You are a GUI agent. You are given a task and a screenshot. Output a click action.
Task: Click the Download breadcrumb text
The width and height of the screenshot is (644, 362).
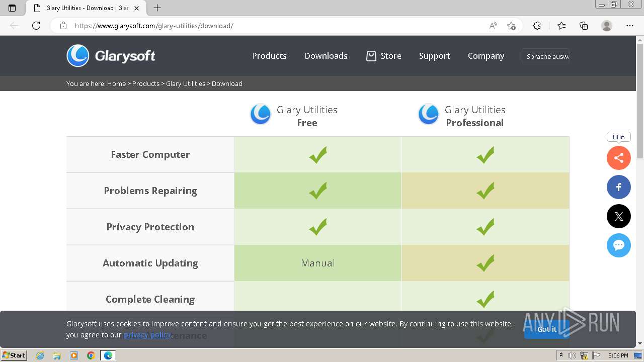tap(227, 83)
